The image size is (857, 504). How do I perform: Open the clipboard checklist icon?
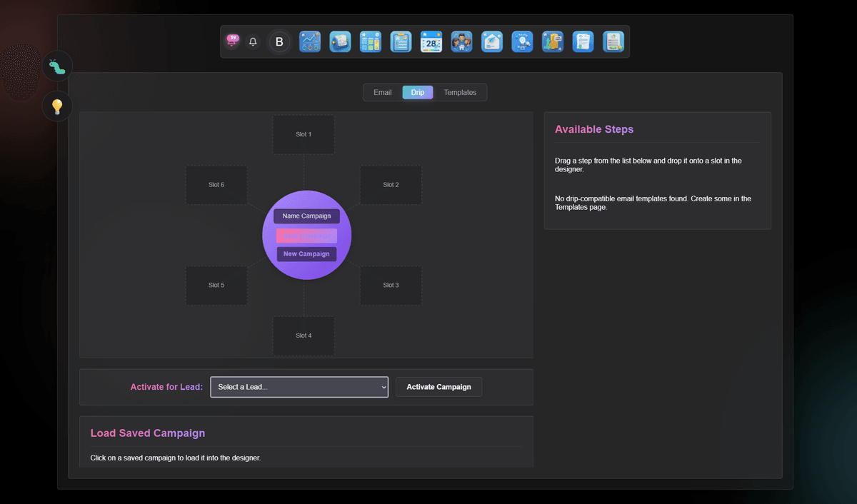(x=401, y=42)
